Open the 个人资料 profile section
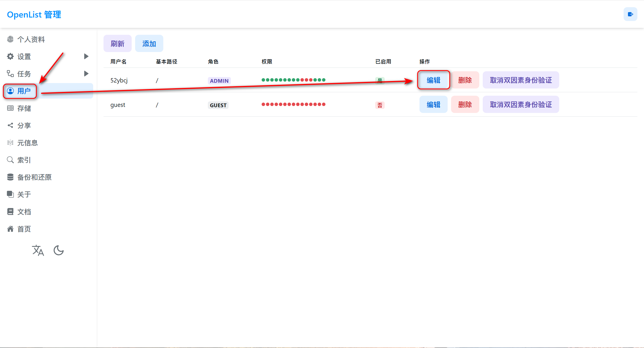This screenshot has width=644, height=348. click(x=31, y=39)
